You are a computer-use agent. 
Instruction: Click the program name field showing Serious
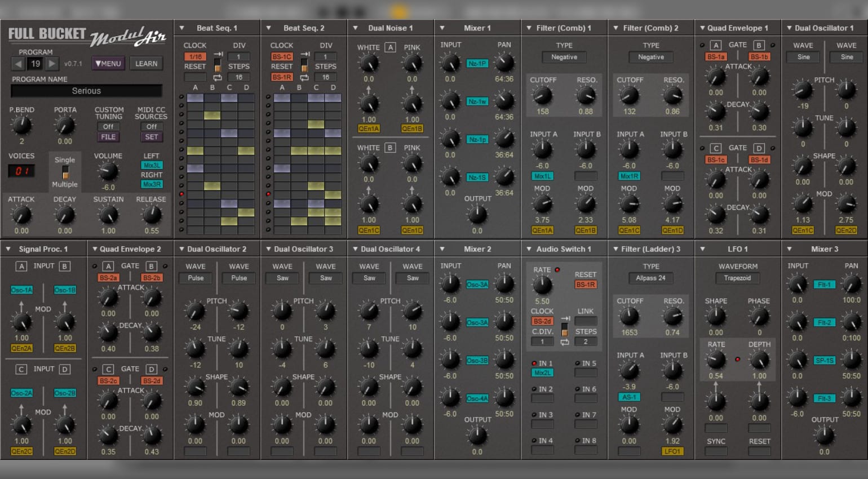click(x=87, y=91)
